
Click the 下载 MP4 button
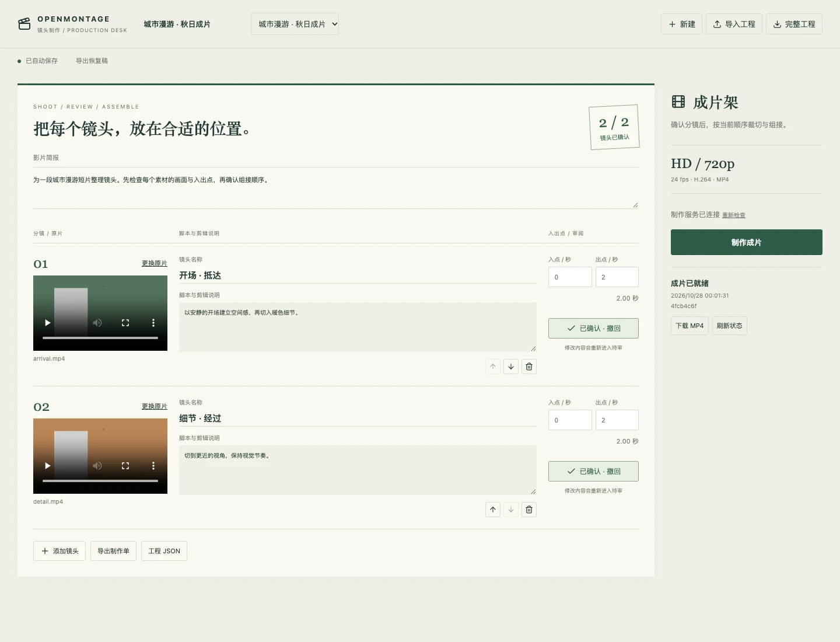point(689,326)
